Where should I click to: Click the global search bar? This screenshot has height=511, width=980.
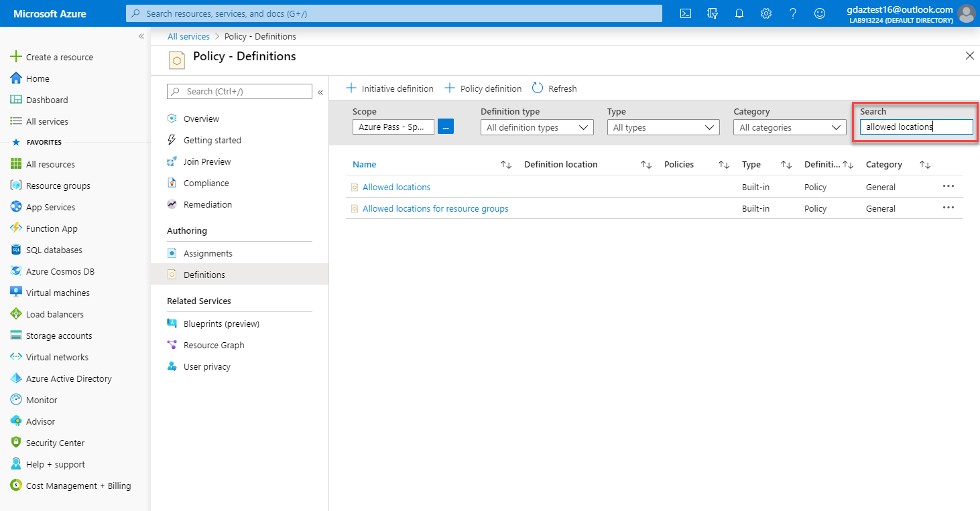point(394,13)
